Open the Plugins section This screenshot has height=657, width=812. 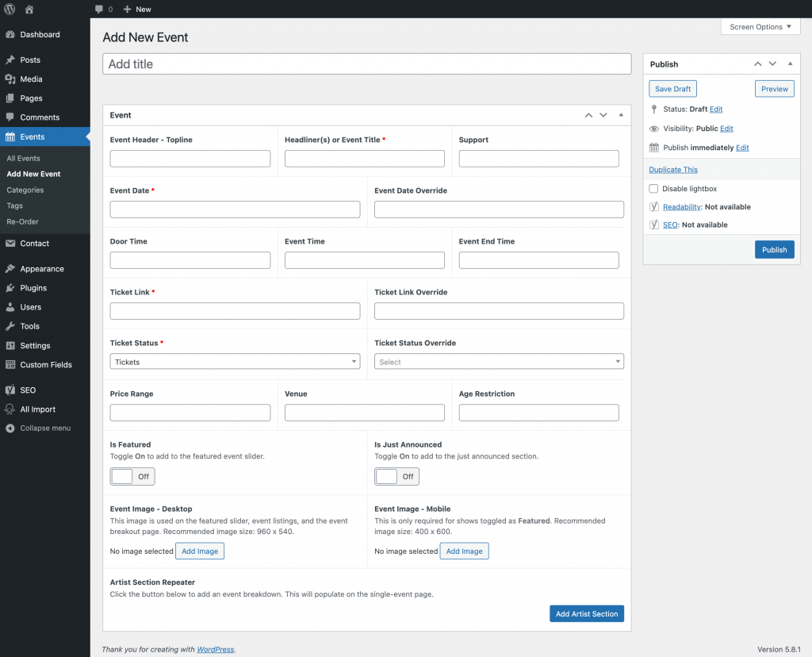(36, 287)
